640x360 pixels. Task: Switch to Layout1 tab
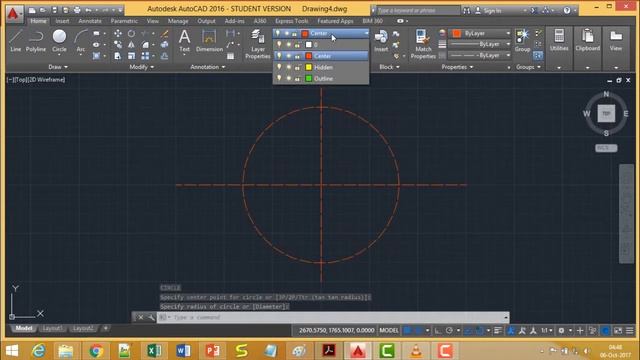52,328
